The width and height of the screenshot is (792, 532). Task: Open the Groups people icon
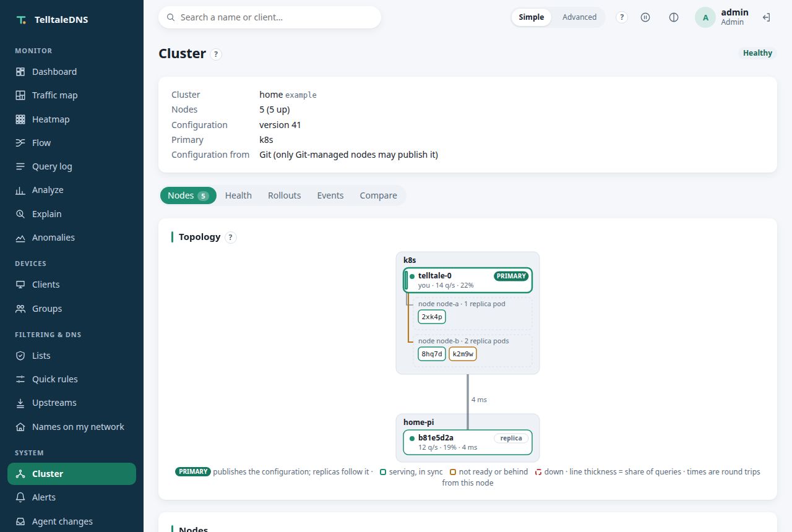coord(20,309)
